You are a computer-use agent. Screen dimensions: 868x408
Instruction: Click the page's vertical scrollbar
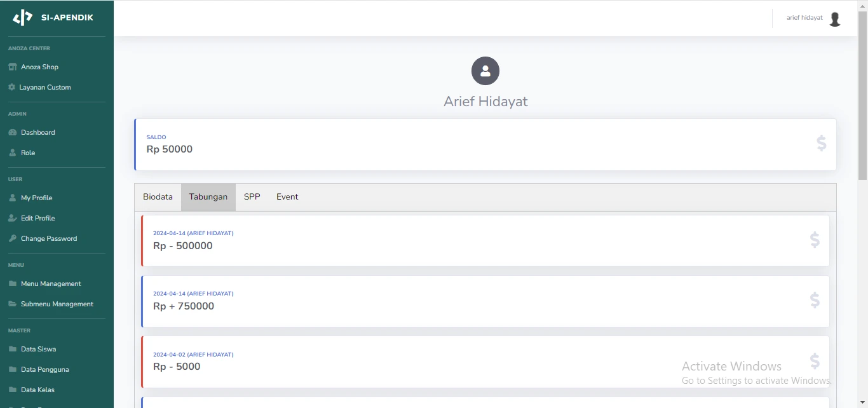coord(862,95)
